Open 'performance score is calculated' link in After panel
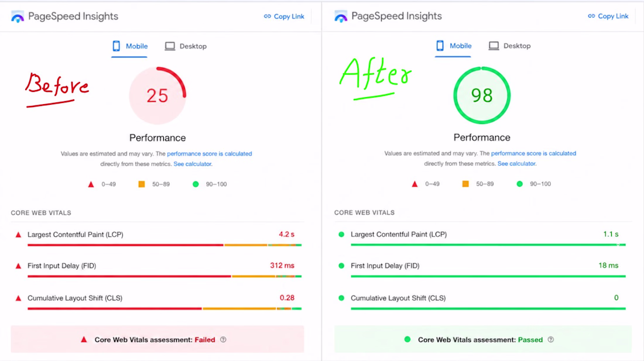 point(533,153)
